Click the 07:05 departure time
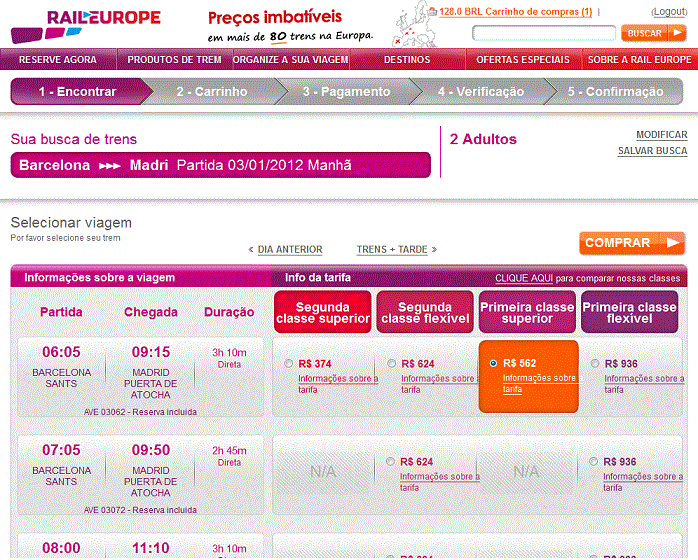Image resolution: width=698 pixels, height=560 pixels. pos(61,450)
